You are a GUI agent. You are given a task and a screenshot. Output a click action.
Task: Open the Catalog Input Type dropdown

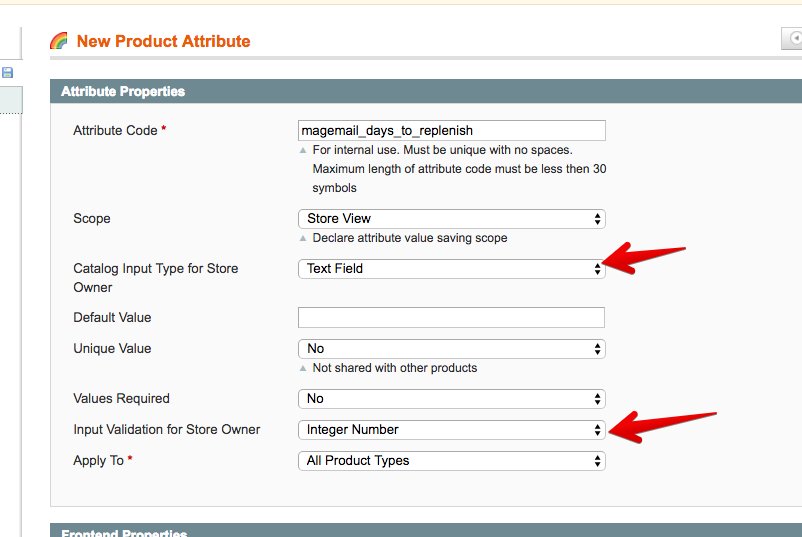point(451,268)
